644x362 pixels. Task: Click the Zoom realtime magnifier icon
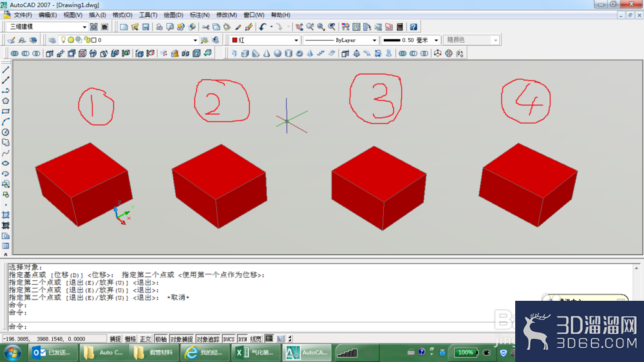coord(310,27)
